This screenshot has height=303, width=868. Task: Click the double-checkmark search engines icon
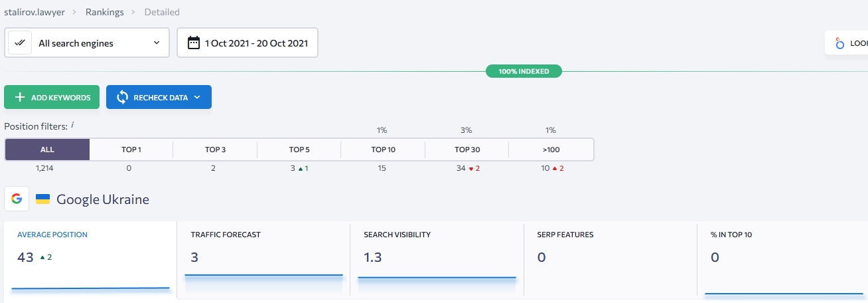click(20, 43)
